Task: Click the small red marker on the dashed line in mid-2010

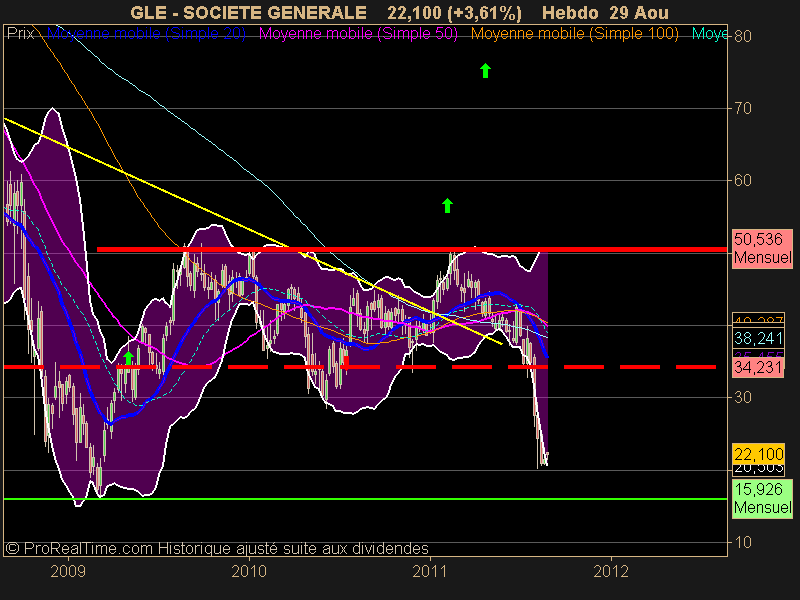Action: coord(346,362)
